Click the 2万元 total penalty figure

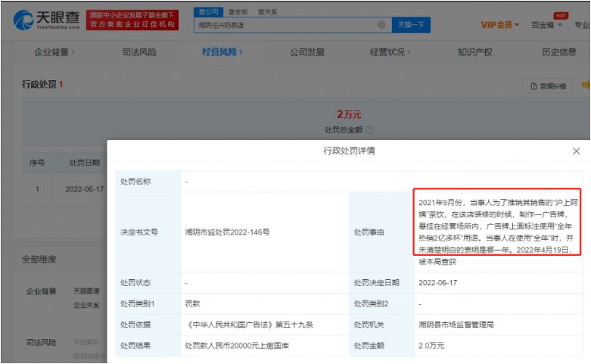pyautogui.click(x=349, y=114)
